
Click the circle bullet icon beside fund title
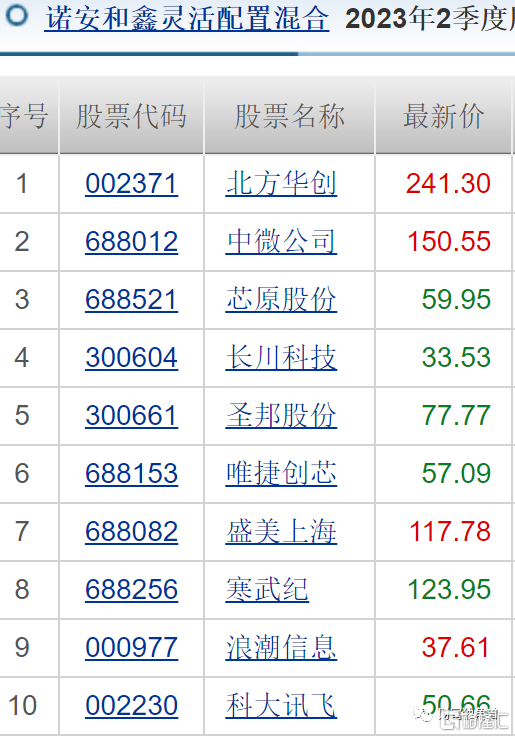tap(16, 16)
